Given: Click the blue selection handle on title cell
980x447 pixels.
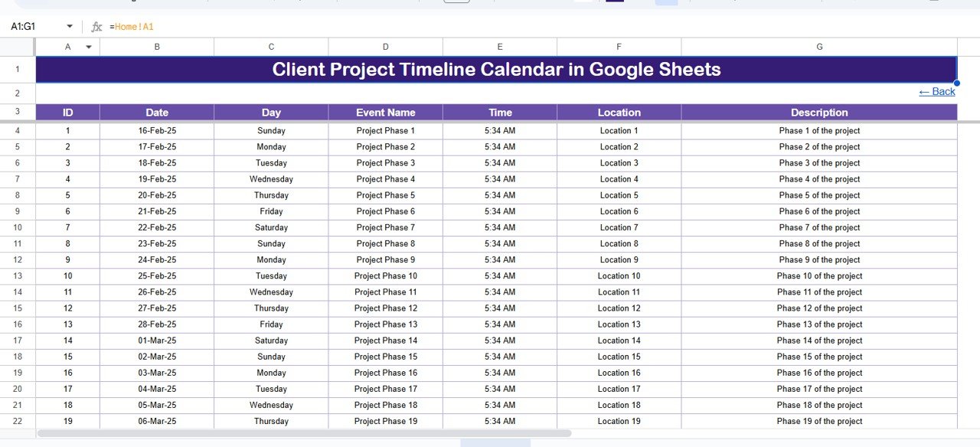Looking at the screenshot, I should point(956,83).
